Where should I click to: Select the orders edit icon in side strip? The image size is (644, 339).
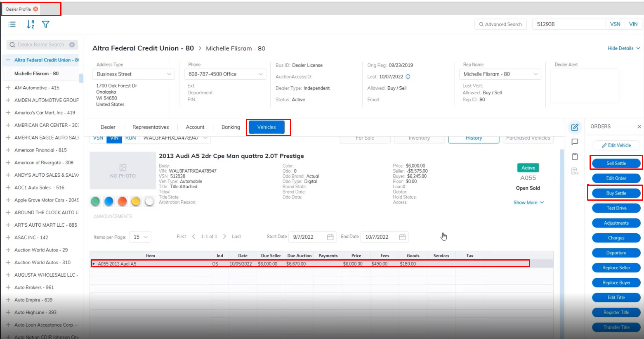coord(575,127)
